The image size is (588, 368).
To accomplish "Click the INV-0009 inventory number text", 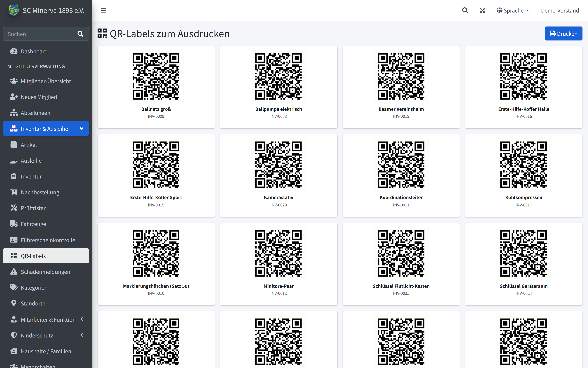I will pos(156,116).
